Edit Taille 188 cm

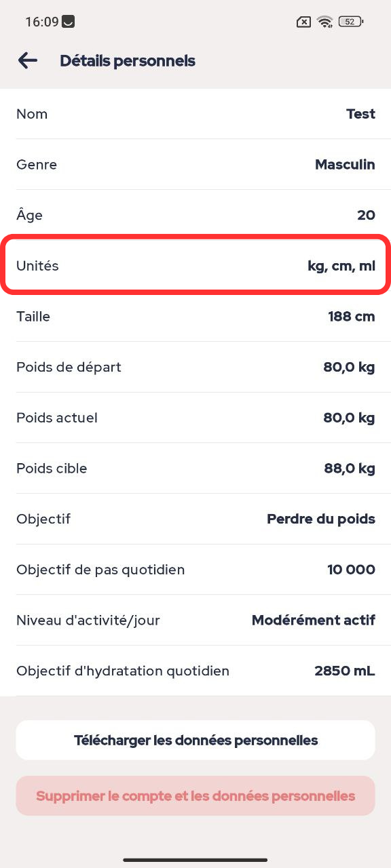(x=195, y=317)
